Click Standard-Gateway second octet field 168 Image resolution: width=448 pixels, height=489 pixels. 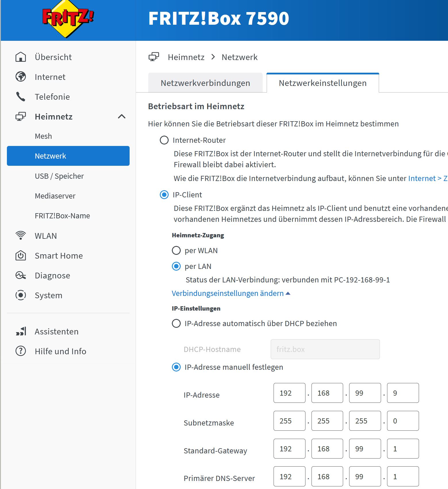327,448
